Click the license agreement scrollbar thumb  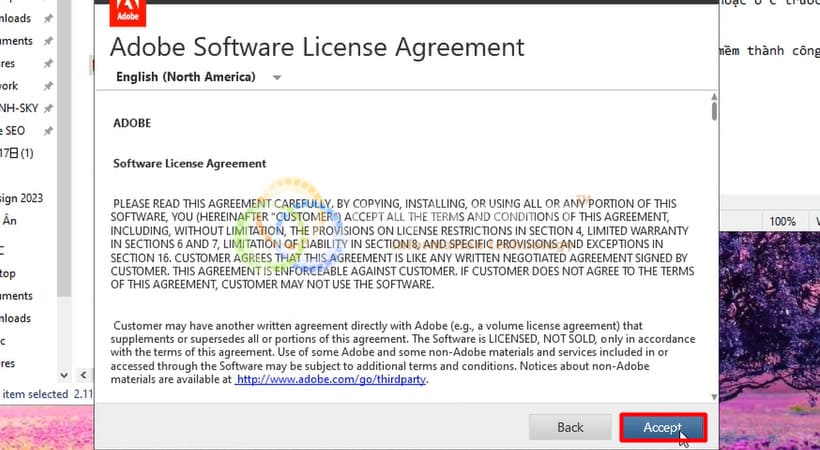(714, 111)
